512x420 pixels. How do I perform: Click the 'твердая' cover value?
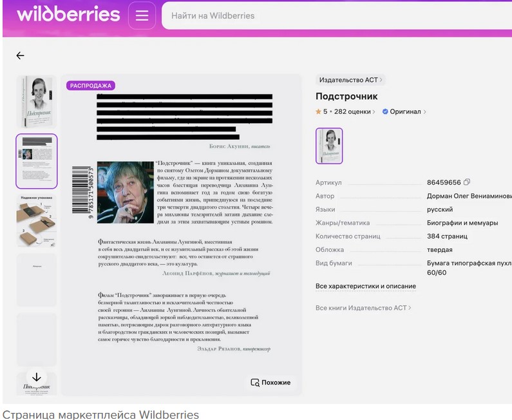(x=439, y=249)
